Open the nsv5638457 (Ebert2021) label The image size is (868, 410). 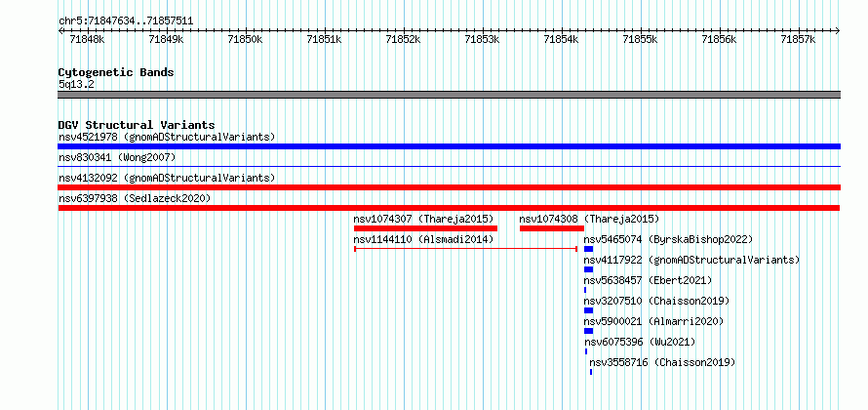coord(649,280)
